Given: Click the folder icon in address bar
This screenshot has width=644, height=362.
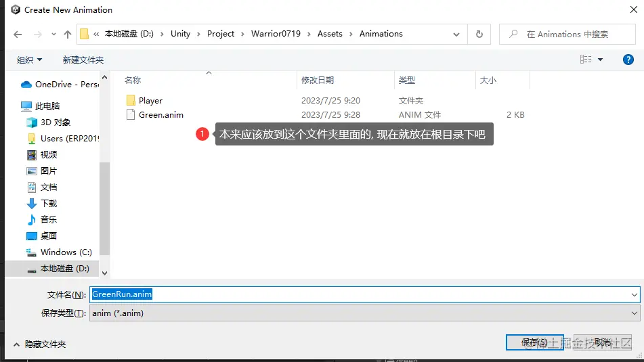Looking at the screenshot, I should (x=84, y=34).
